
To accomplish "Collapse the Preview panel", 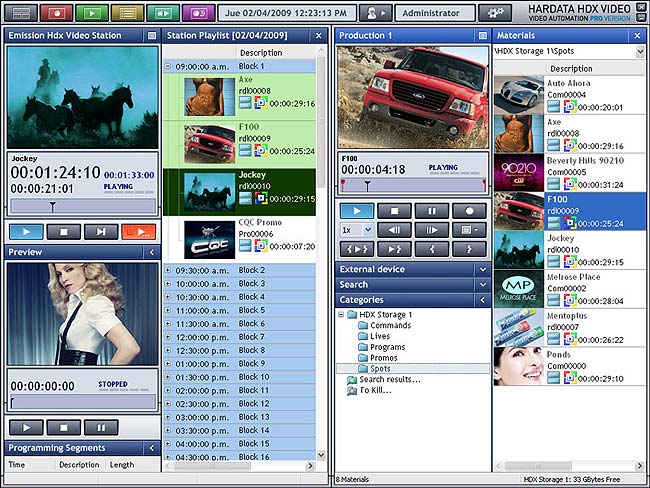I will click(152, 252).
